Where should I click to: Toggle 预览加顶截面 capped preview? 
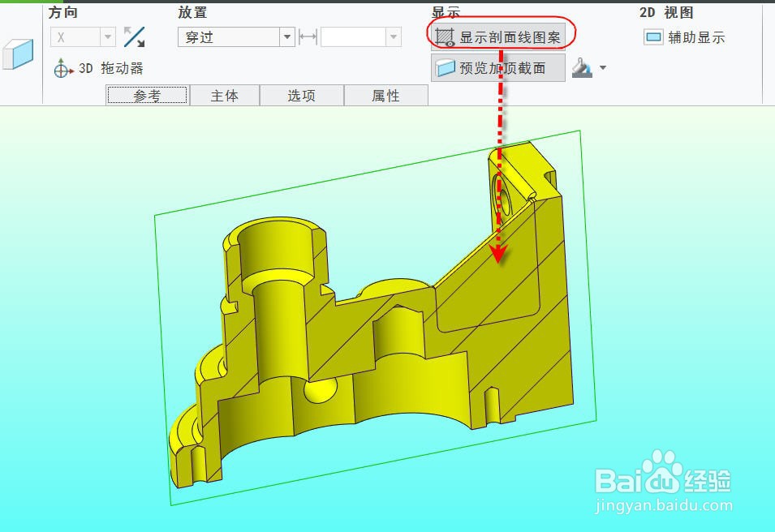(x=498, y=67)
